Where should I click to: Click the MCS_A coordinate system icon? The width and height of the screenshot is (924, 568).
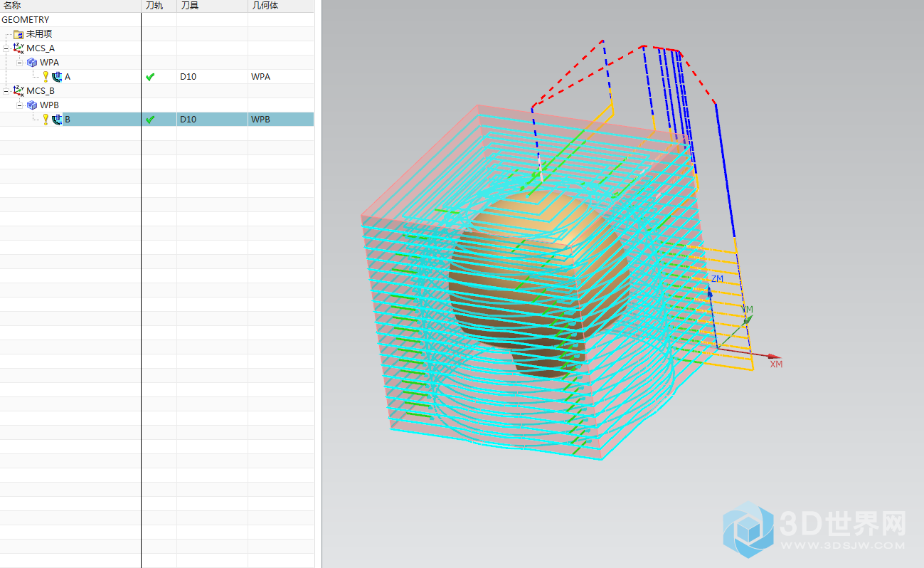coord(18,48)
